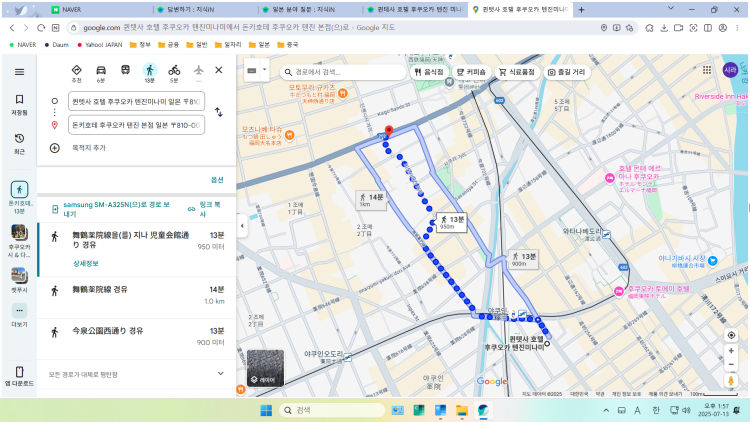Open route options link
This screenshot has width=750, height=422.
(x=217, y=180)
